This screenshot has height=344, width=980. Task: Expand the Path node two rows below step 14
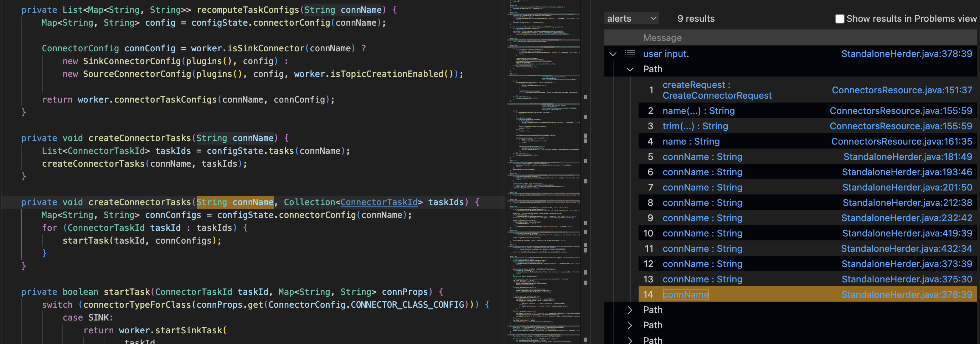point(630,325)
